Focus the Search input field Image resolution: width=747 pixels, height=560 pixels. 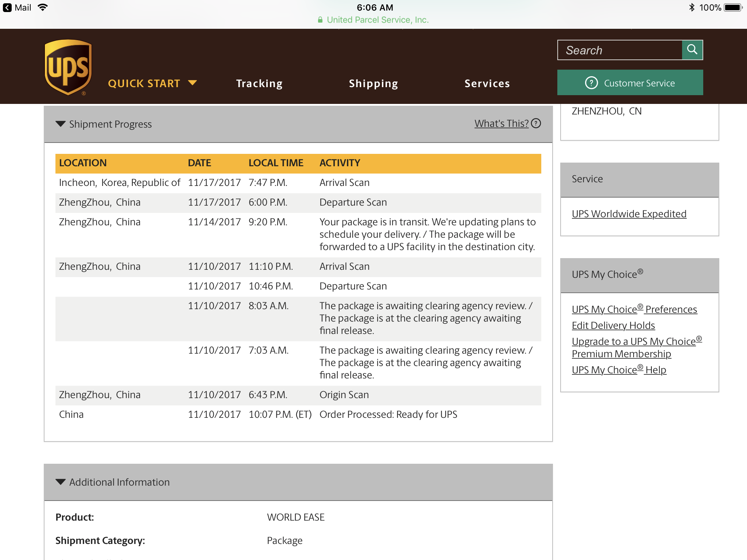[x=620, y=50]
